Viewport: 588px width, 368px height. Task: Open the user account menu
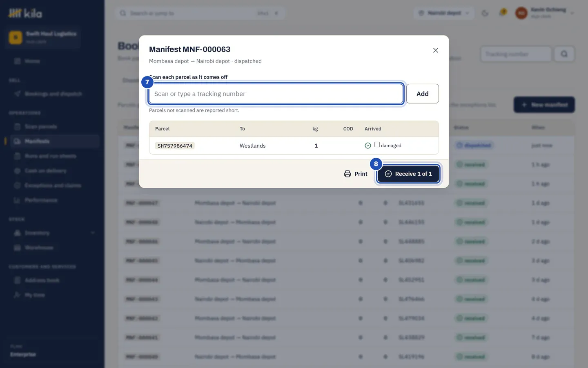tap(544, 13)
